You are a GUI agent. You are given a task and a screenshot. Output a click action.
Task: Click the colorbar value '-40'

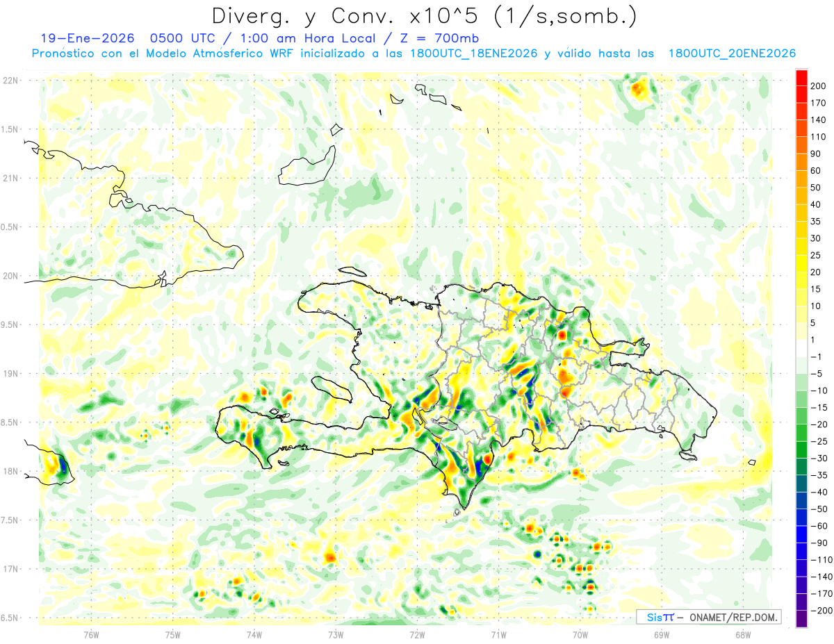[819, 492]
